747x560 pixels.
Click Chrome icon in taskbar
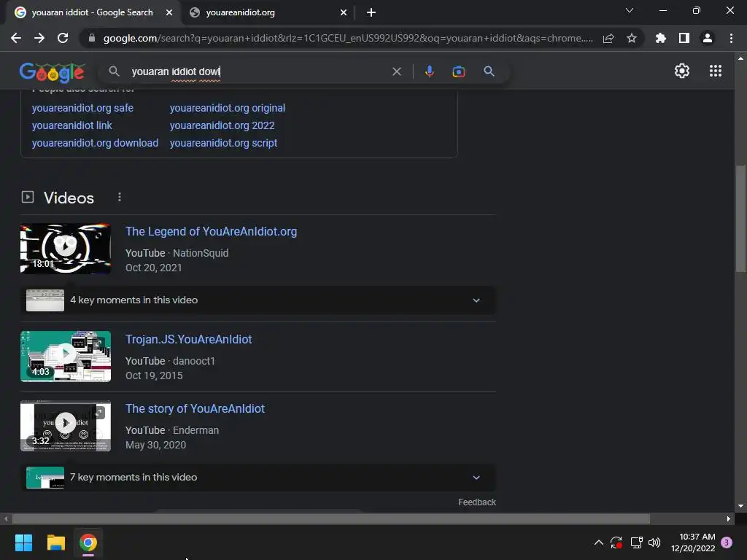pos(88,542)
